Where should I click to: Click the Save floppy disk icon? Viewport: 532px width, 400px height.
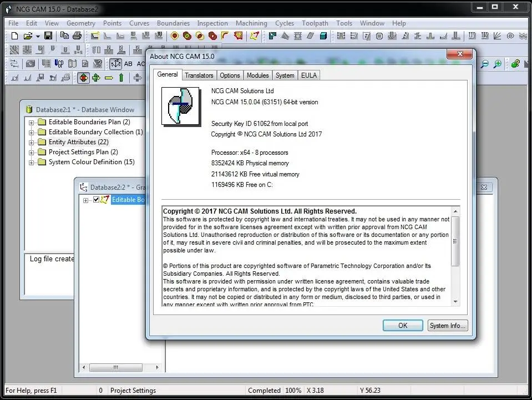[x=48, y=36]
